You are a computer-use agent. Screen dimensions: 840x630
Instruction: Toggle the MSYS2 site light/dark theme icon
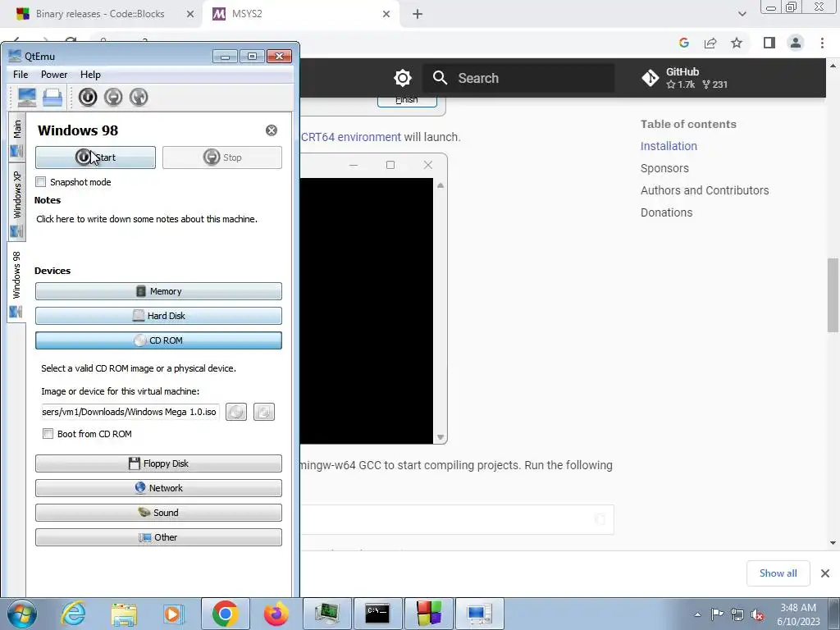[x=402, y=78]
